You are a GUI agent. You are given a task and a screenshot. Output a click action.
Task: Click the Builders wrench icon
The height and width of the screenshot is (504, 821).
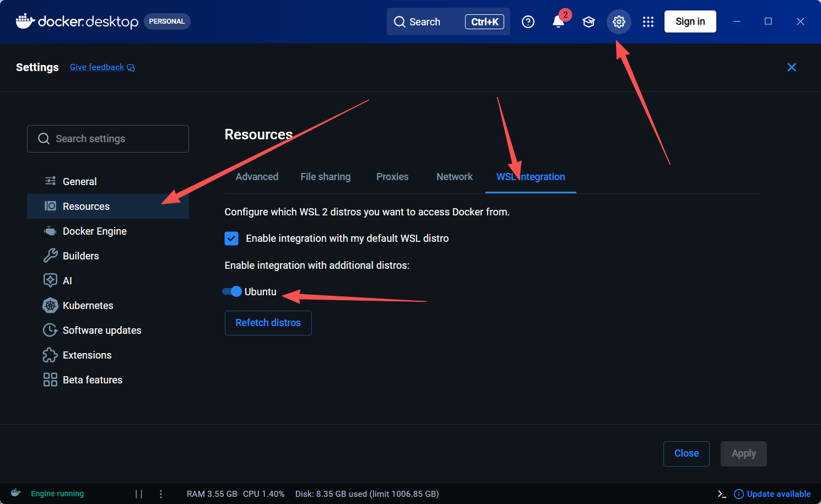pyautogui.click(x=50, y=256)
